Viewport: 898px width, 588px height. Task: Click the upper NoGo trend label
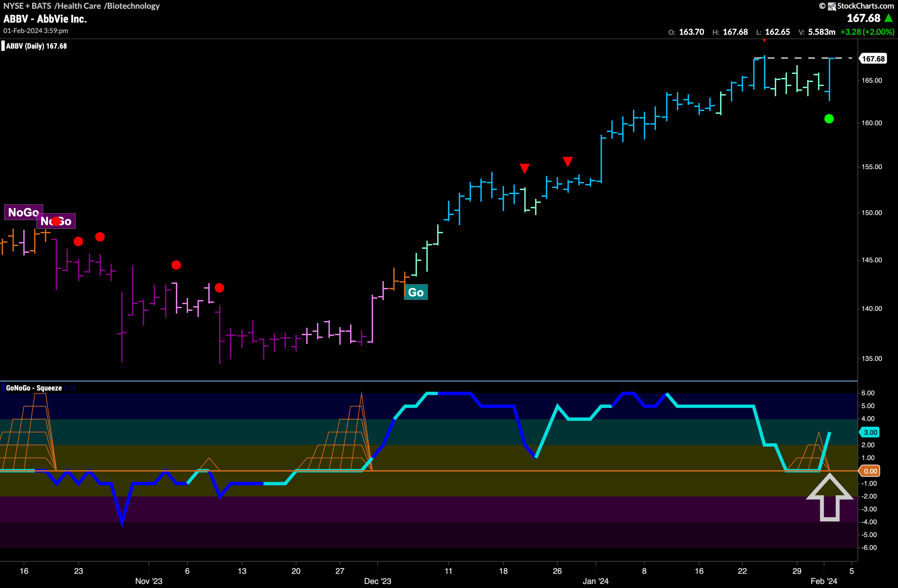coord(23,212)
